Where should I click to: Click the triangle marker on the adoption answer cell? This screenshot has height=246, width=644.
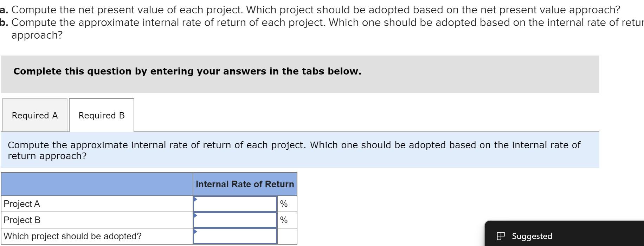pos(195,231)
